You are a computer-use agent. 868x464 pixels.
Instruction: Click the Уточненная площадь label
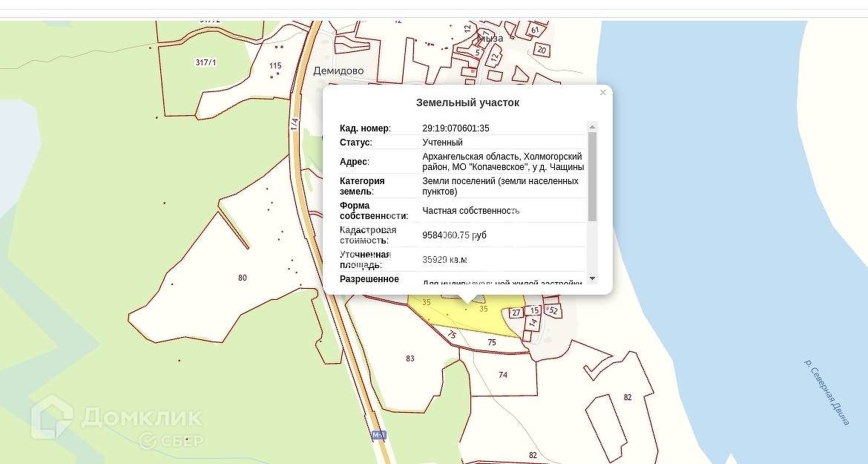pyautogui.click(x=365, y=259)
